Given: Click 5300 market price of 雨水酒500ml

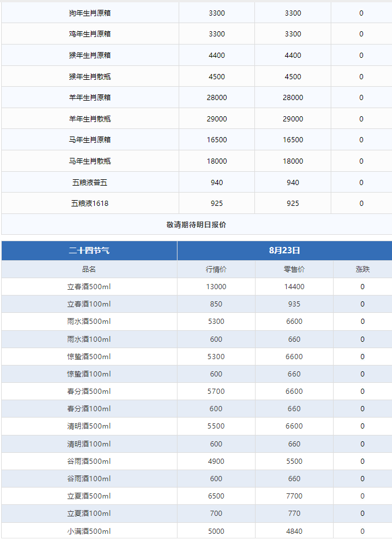Looking at the screenshot, I should pyautogui.click(x=216, y=322).
